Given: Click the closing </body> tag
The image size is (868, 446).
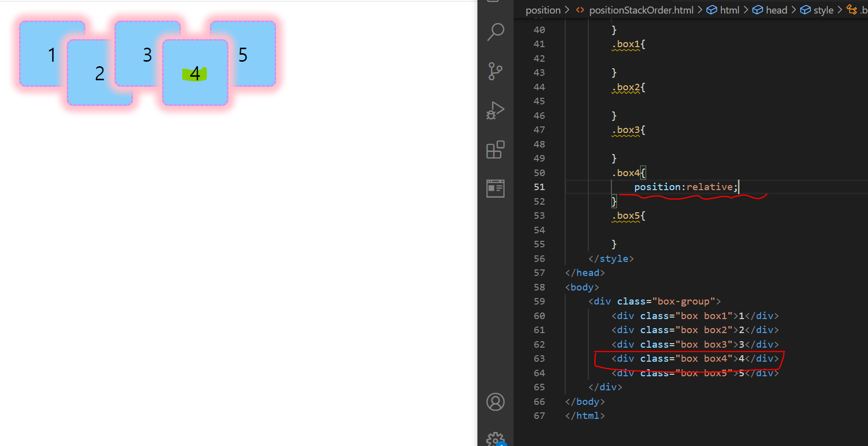Looking at the screenshot, I should click(585, 402).
